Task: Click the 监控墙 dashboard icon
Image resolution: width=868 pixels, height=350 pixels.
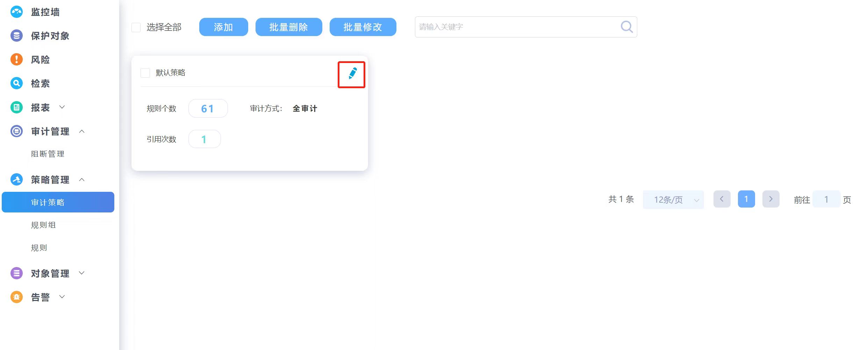Action: (16, 12)
